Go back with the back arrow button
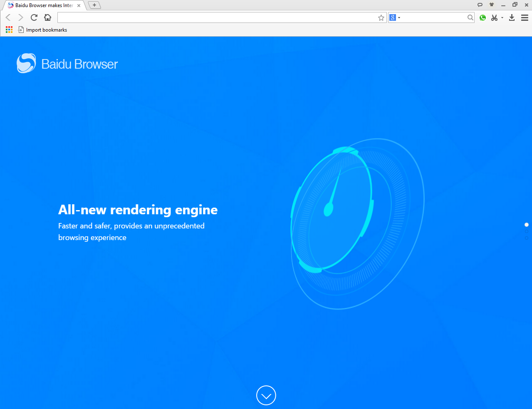 click(x=7, y=17)
